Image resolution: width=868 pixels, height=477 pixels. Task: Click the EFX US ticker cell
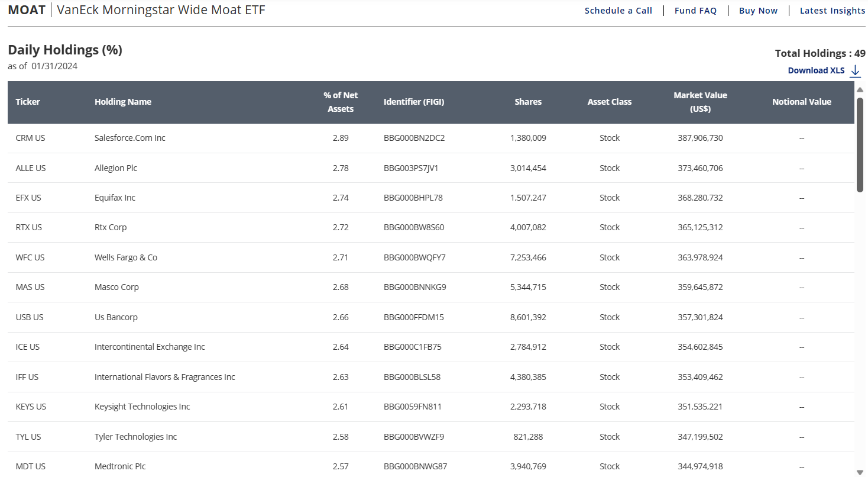click(x=28, y=198)
